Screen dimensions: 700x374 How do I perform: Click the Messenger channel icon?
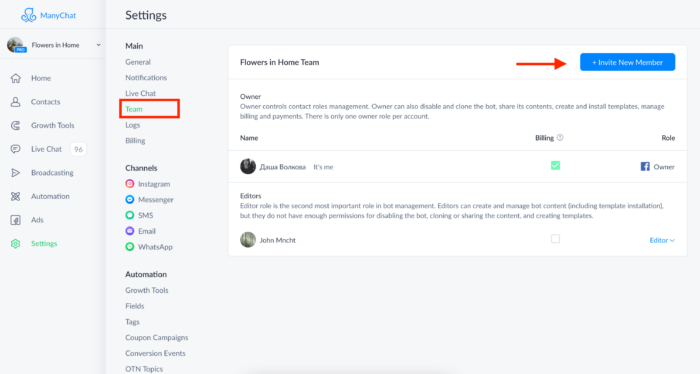[x=129, y=199]
